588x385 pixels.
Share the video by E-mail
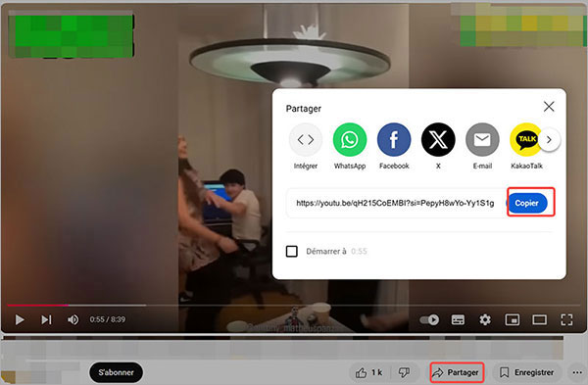coord(482,140)
